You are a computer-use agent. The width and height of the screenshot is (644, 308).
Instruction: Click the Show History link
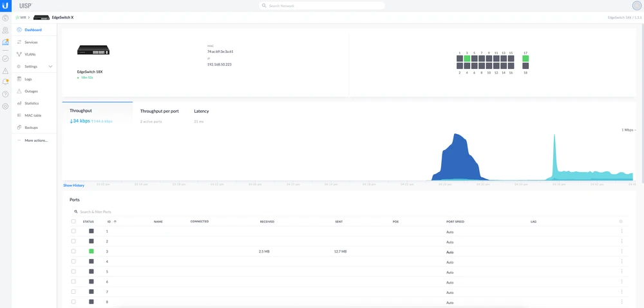[x=73, y=186]
